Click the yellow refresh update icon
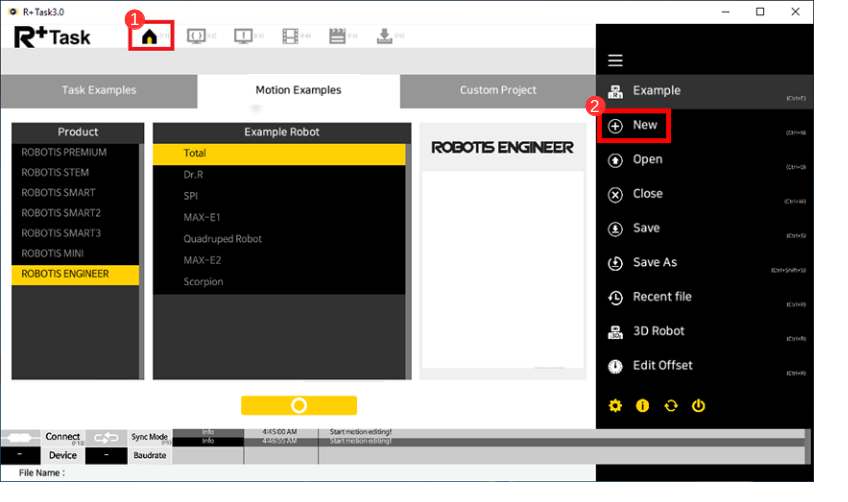Image resolution: width=848 pixels, height=502 pixels. tap(671, 405)
